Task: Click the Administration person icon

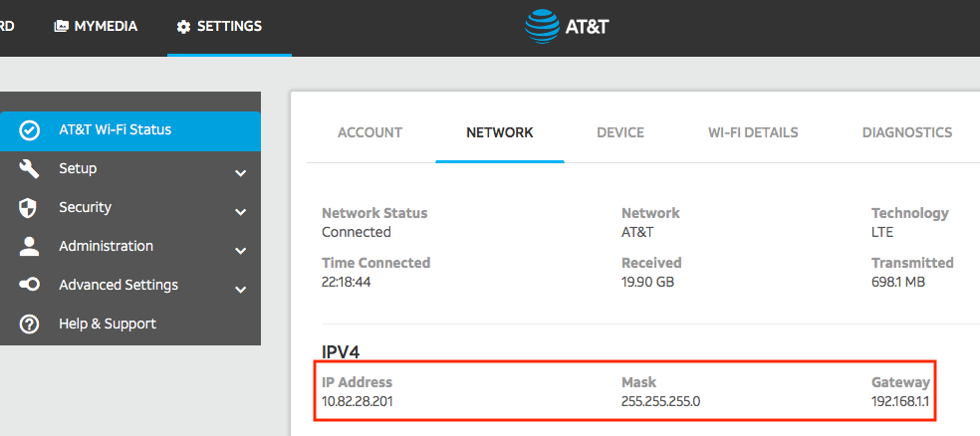Action: coord(30,247)
